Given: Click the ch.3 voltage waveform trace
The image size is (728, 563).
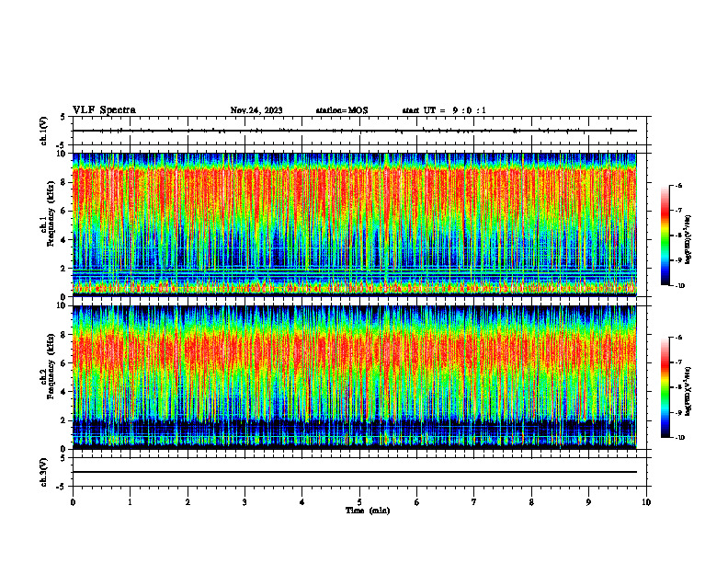Looking at the screenshot, I should [355, 472].
